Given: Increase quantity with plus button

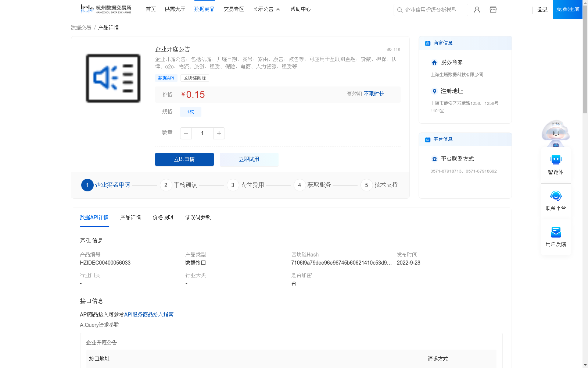Looking at the screenshot, I should (219, 133).
